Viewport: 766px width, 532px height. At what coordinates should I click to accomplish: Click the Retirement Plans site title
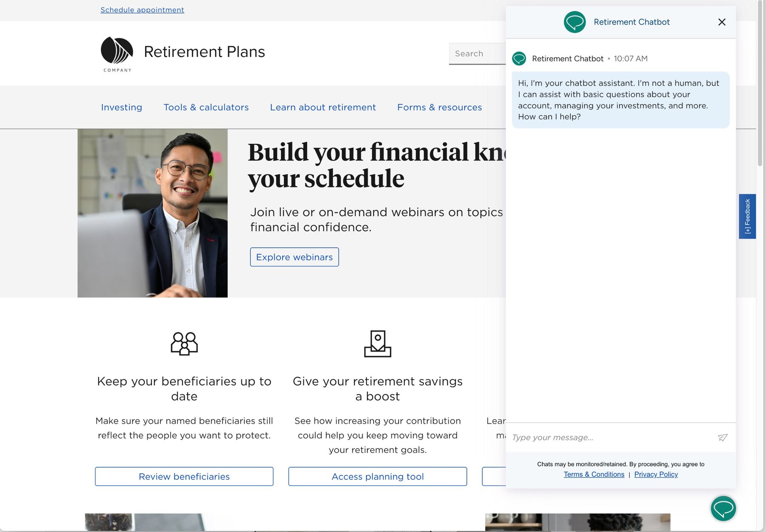tap(204, 51)
